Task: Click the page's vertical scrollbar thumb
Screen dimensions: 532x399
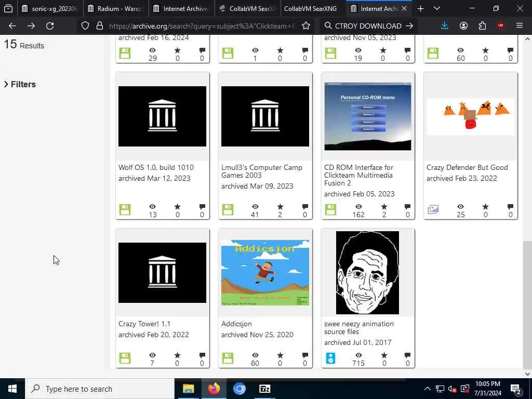Action: coord(527,303)
